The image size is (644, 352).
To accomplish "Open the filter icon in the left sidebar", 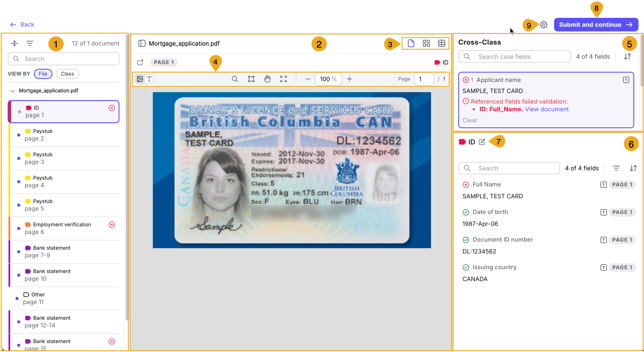I will click(30, 43).
